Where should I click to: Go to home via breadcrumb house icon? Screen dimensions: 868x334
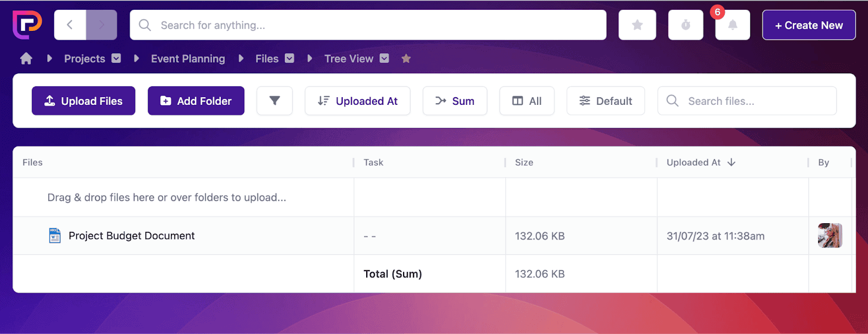26,59
